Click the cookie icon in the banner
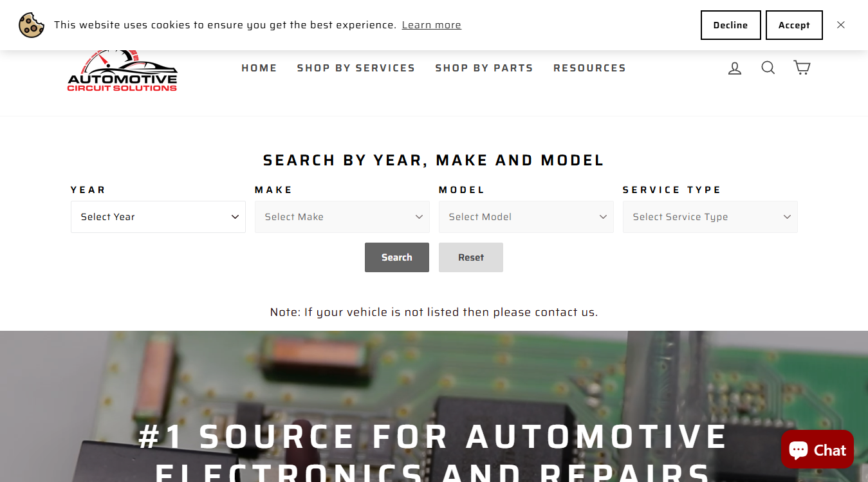This screenshot has height=482, width=868. 32,25
